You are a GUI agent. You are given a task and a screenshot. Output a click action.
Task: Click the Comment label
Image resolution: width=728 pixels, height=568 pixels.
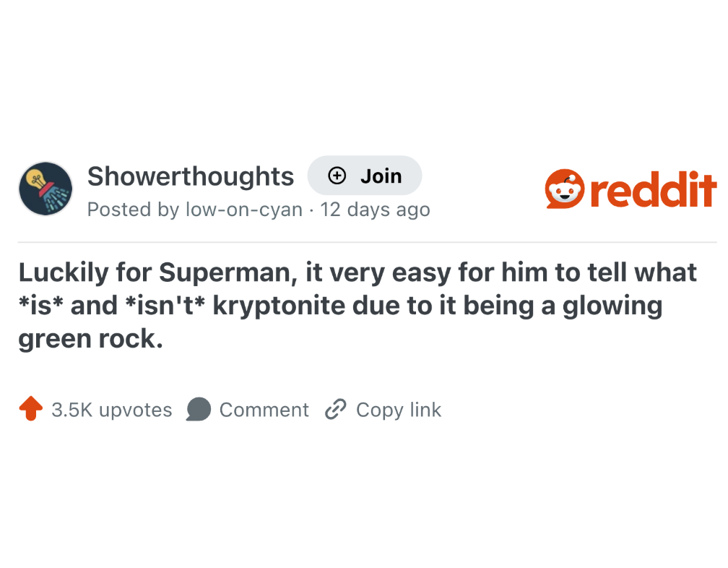264,410
